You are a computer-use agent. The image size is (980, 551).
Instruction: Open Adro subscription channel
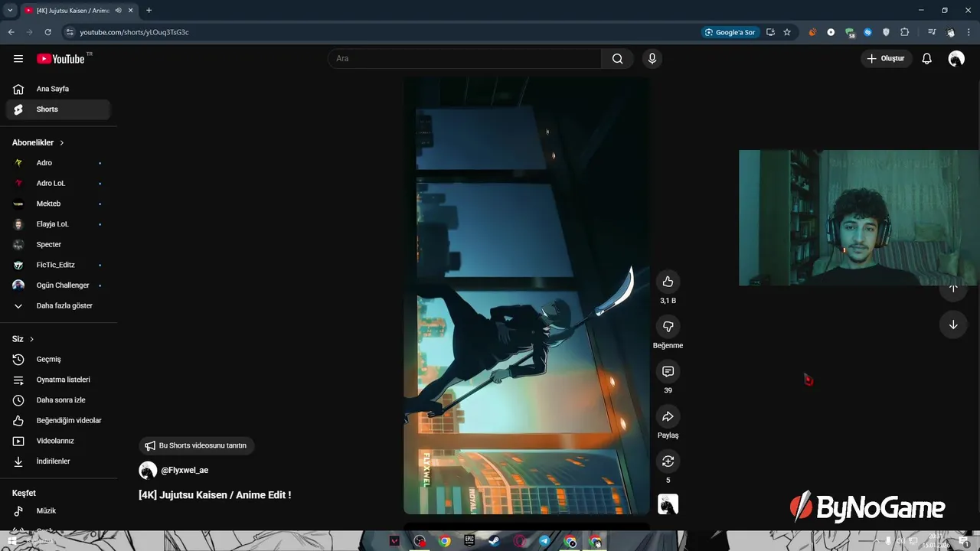[58, 163]
